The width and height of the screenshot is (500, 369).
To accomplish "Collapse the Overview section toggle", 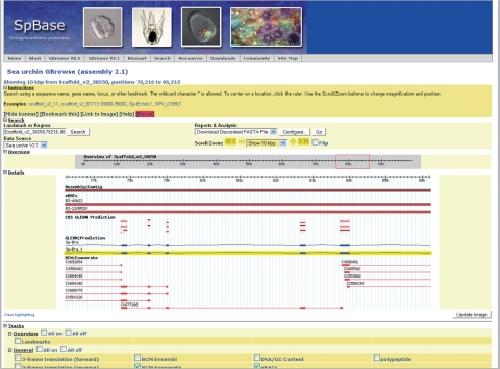I will (x=5, y=152).
